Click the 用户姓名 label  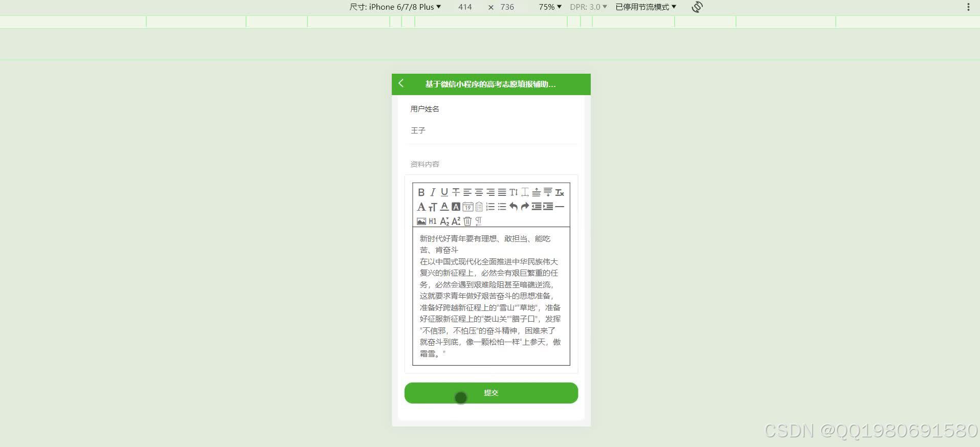(425, 109)
